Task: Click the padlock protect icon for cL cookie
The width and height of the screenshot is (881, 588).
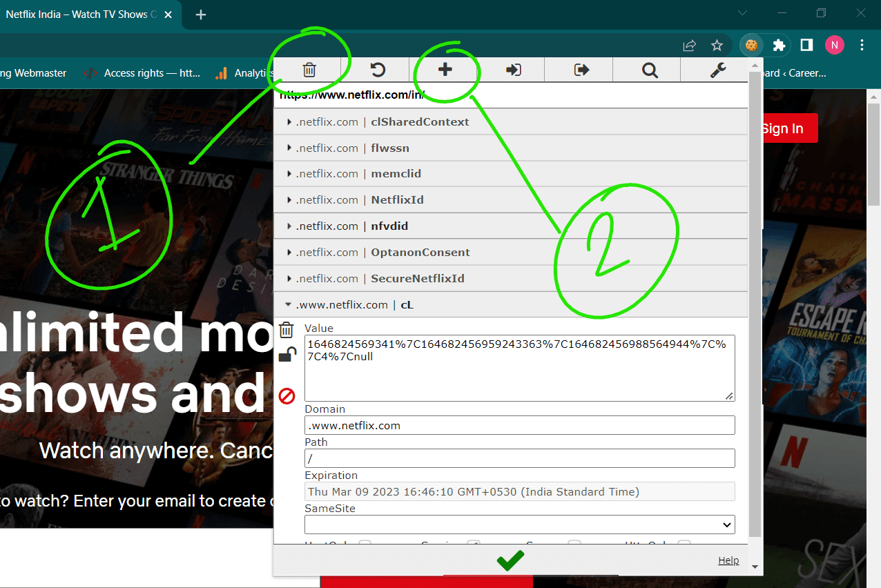Action: tap(287, 355)
